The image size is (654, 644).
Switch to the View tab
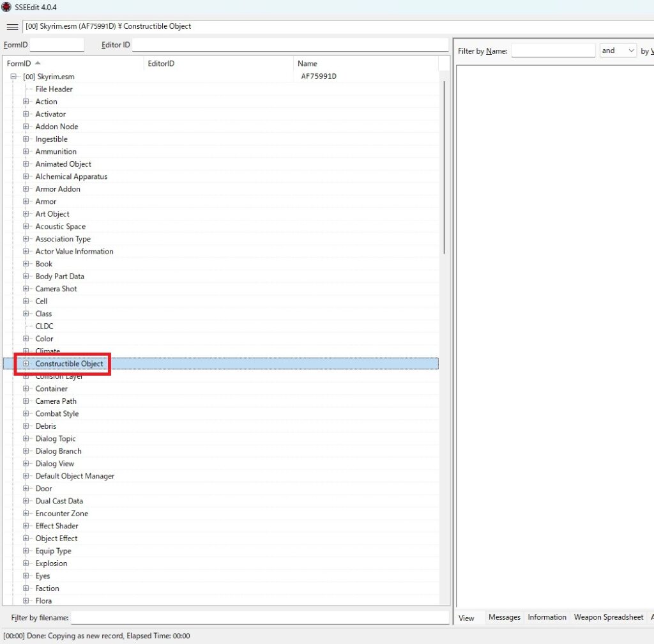(467, 618)
